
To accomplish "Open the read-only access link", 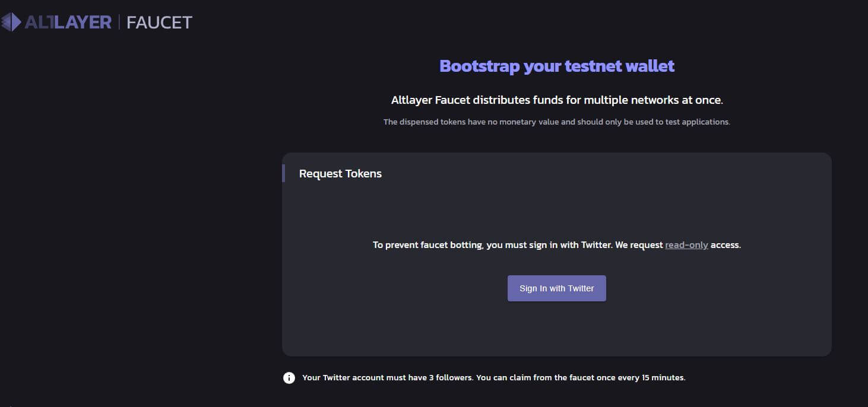I will 686,244.
